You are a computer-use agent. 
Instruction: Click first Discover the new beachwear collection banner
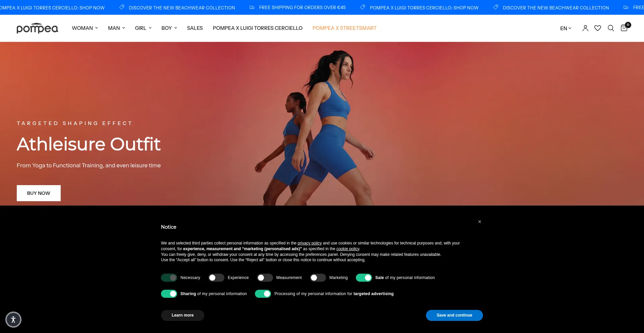[182, 7]
